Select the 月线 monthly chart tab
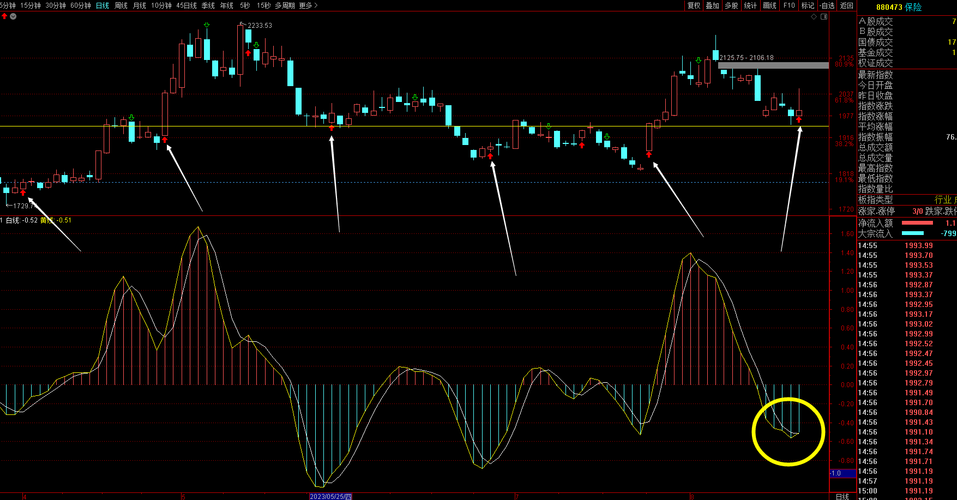The width and height of the screenshot is (957, 500). coord(139,5)
